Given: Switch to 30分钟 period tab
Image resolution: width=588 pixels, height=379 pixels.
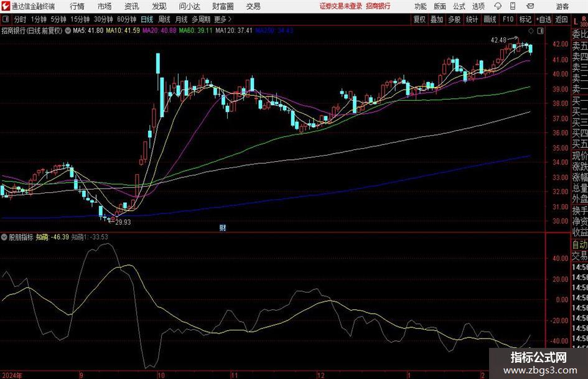Looking at the screenshot, I should (103, 19).
